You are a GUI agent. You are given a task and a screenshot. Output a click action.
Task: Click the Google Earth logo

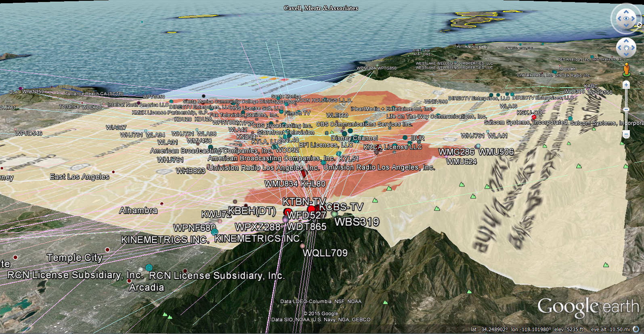click(x=588, y=307)
